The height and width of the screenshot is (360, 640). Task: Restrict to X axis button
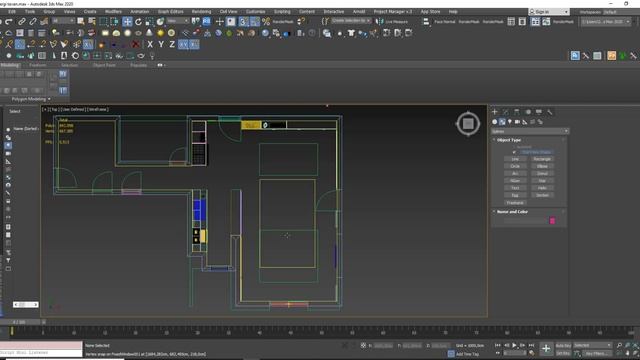150,44
